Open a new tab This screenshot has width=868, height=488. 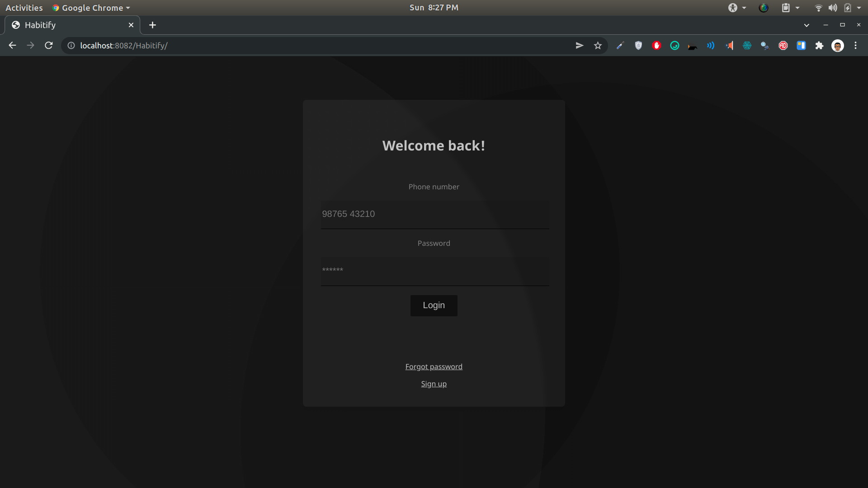pos(152,25)
